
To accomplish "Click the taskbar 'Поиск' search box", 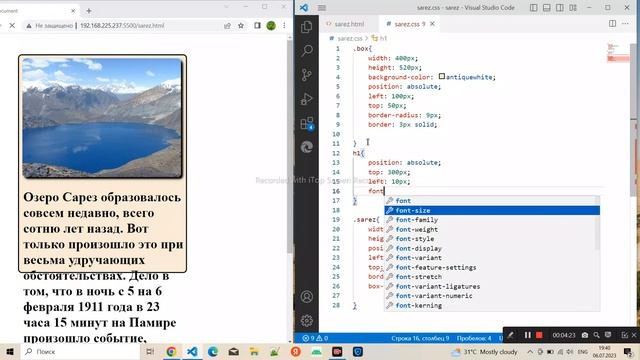I will point(81,351).
